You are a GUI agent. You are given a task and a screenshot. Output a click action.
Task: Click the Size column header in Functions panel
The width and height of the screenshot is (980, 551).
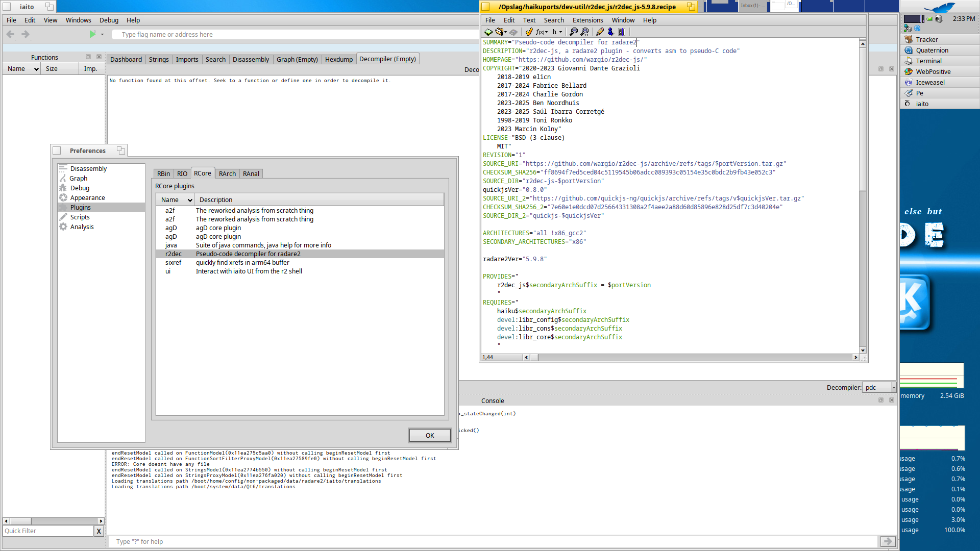point(60,69)
